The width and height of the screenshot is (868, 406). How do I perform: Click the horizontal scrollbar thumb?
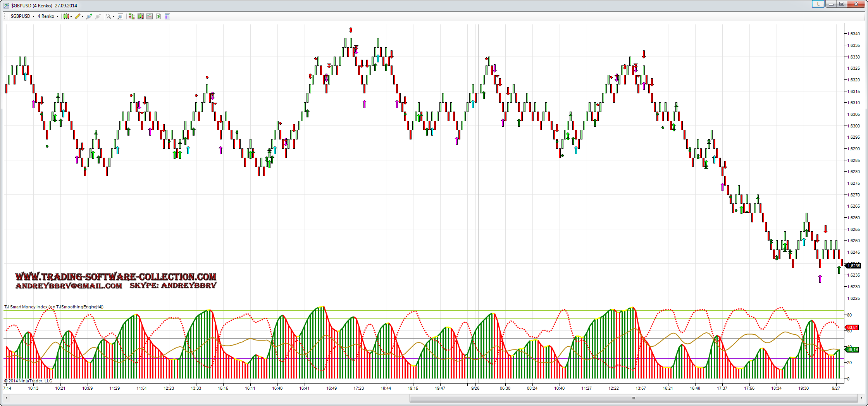pos(633,398)
